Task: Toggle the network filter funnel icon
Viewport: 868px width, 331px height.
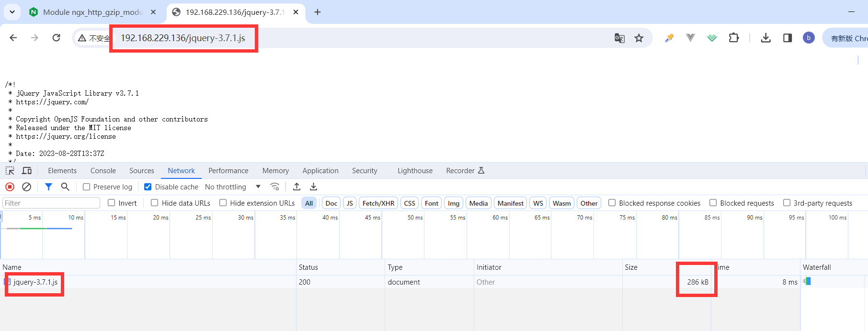Action: [x=48, y=187]
